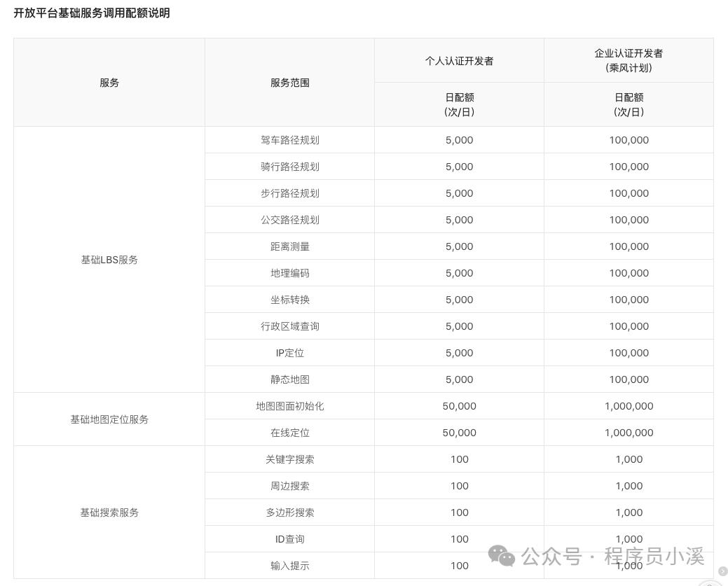The height and width of the screenshot is (586, 728).
Task: Click the ID查询 service cell
Action: (x=289, y=538)
